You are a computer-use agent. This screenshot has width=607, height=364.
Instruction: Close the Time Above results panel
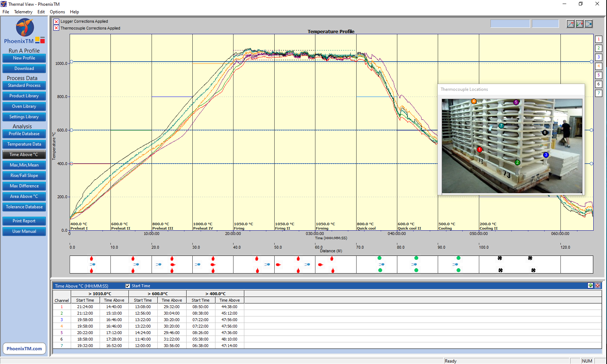[x=598, y=285]
